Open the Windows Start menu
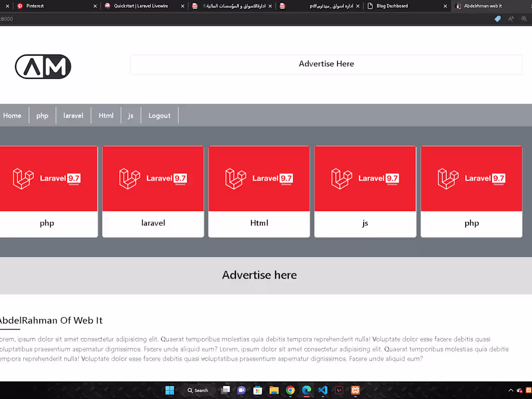Screen dimensions: 532x399 tap(170, 390)
